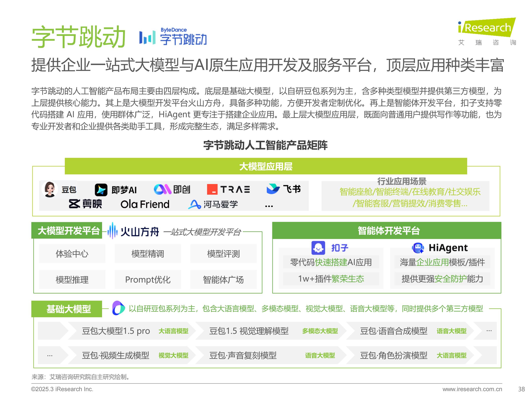Click the 豆包 avatar icon
The image size is (532, 399).
coord(50,189)
